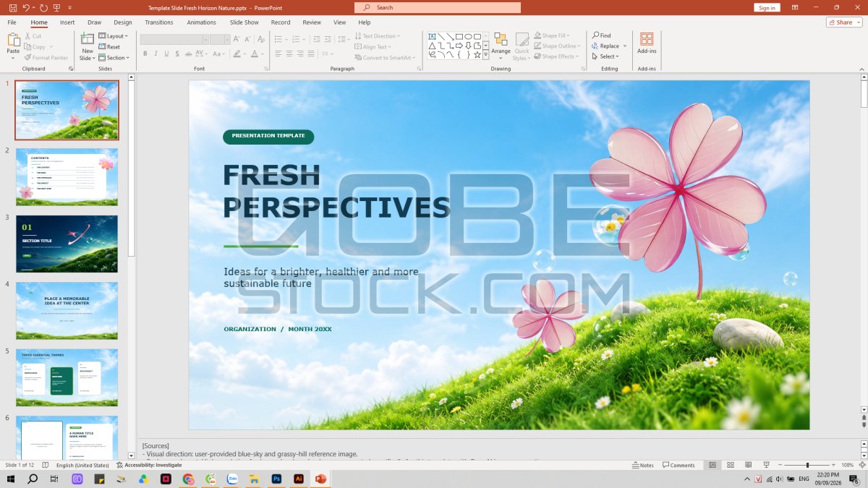
Task: Open the File menu
Action: click(12, 22)
